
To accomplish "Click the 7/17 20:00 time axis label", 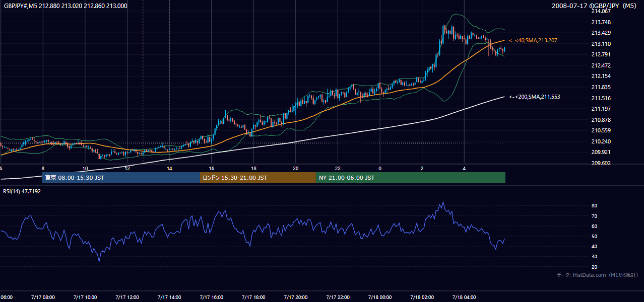I will pos(296,297).
